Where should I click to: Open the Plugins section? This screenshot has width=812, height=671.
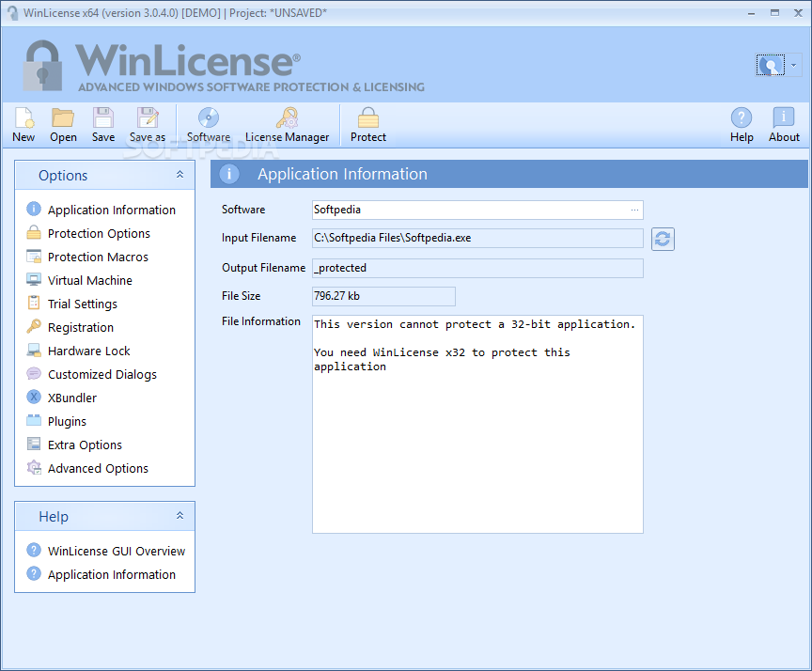click(x=67, y=421)
